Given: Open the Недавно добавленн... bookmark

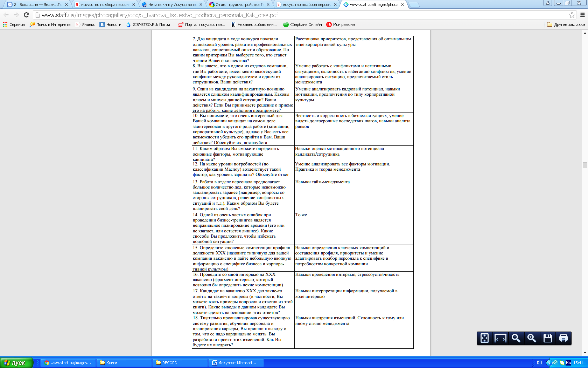Looking at the screenshot, I should [254, 25].
